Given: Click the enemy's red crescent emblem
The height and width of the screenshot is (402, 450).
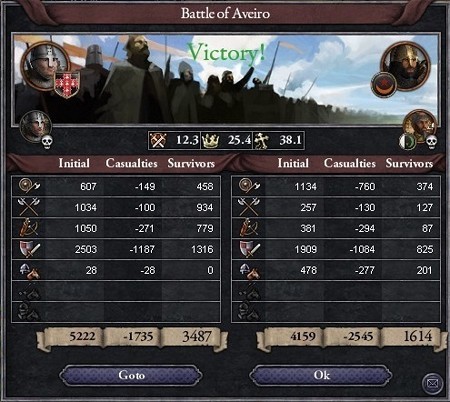Looking at the screenshot, I should 384,85.
